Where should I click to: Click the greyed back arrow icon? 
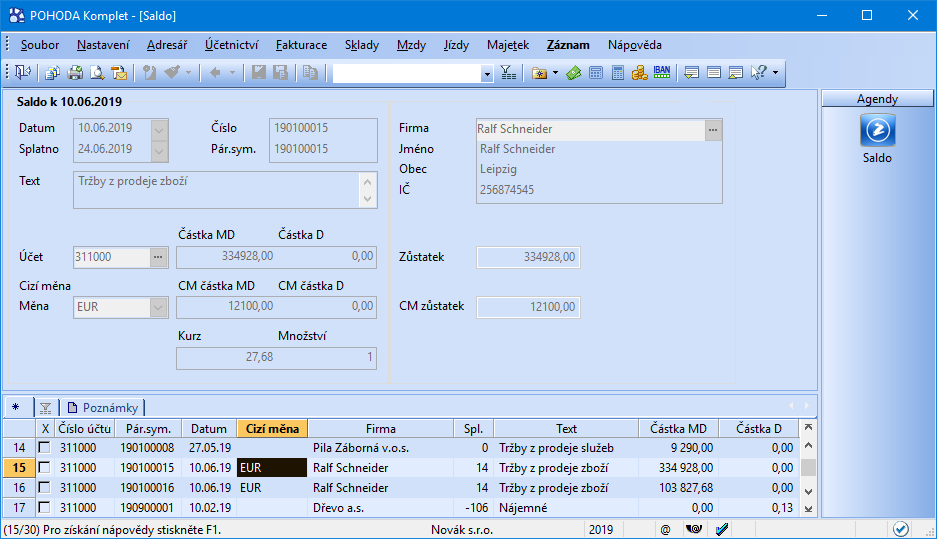[x=215, y=73]
